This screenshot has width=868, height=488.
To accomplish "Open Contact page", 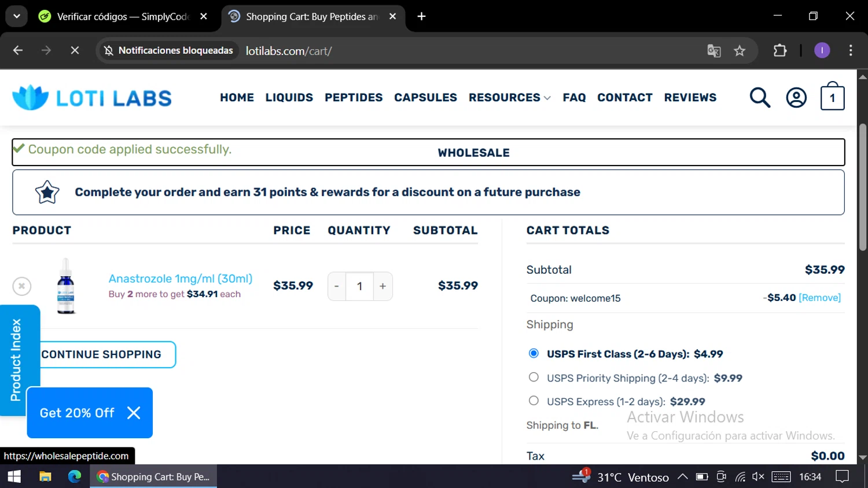I will coord(625,97).
